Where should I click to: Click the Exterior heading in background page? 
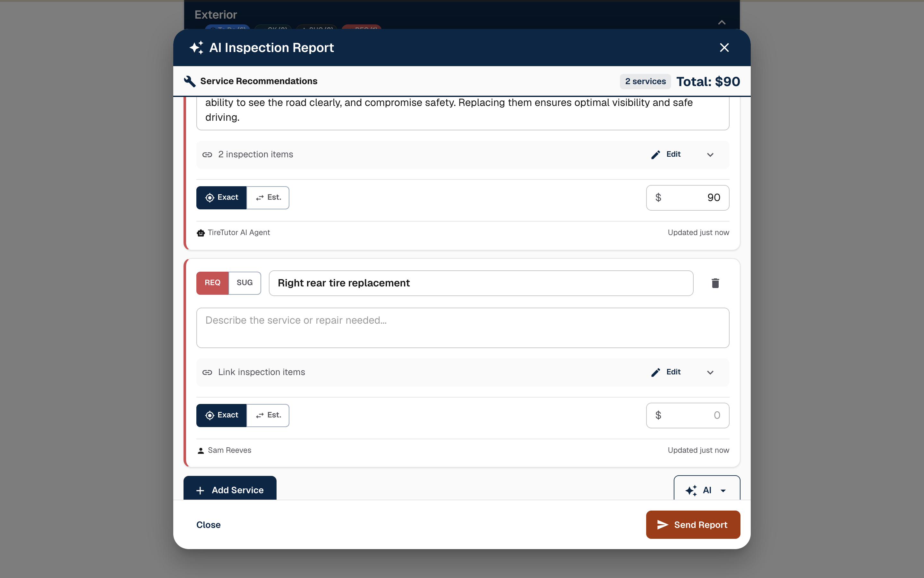click(216, 14)
